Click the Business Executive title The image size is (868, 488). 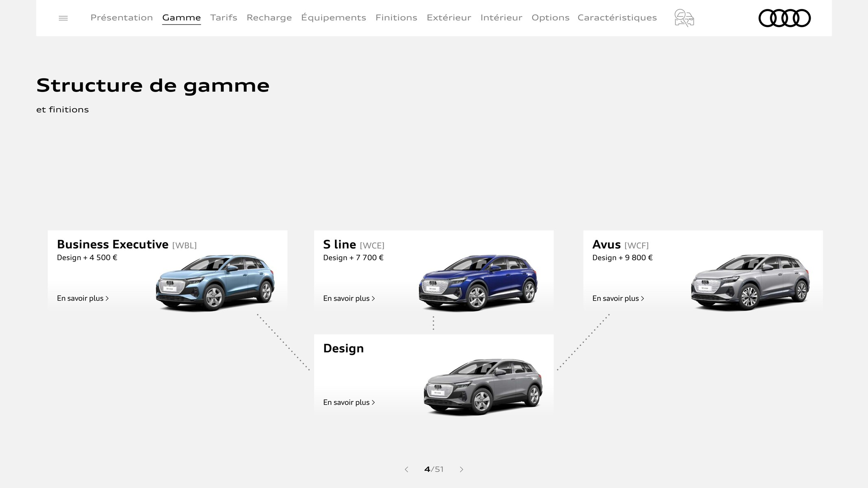[x=113, y=244]
